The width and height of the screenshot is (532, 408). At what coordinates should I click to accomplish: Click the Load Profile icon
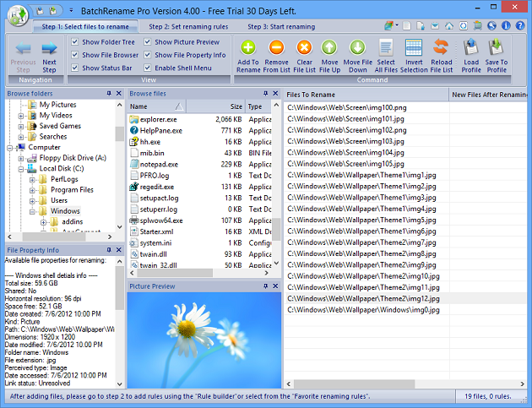click(471, 48)
